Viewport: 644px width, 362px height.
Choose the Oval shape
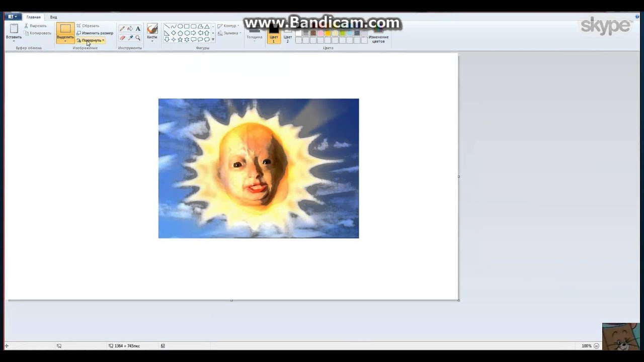pyautogui.click(x=180, y=27)
